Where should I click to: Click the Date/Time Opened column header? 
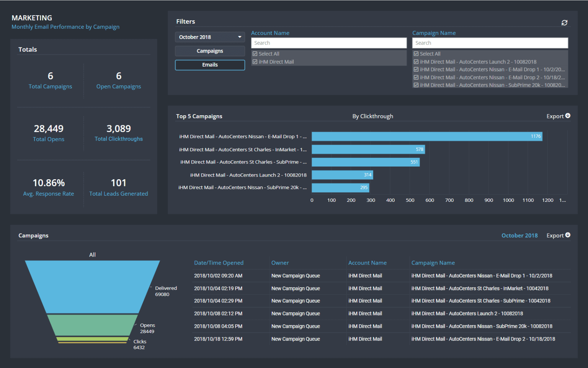219,263
